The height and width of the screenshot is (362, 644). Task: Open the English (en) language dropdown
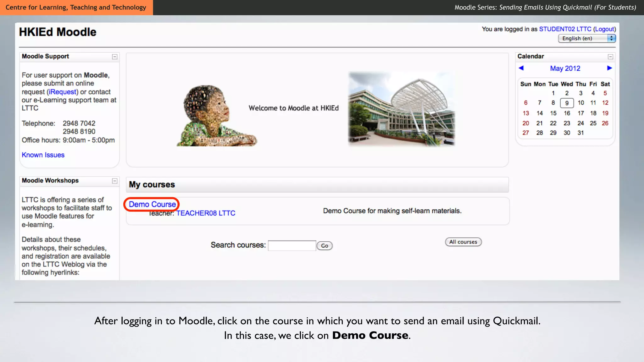coord(587,38)
